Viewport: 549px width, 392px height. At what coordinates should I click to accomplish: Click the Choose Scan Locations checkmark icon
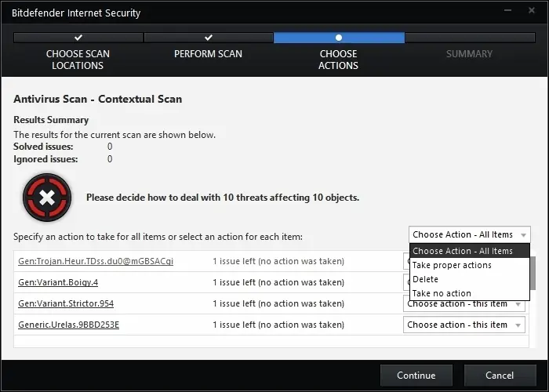78,37
